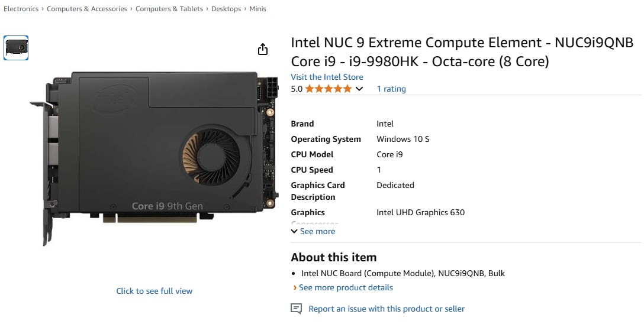644x324 pixels.
Task: Click the Intel NUC 9 Extreme product title
Action: (462, 52)
